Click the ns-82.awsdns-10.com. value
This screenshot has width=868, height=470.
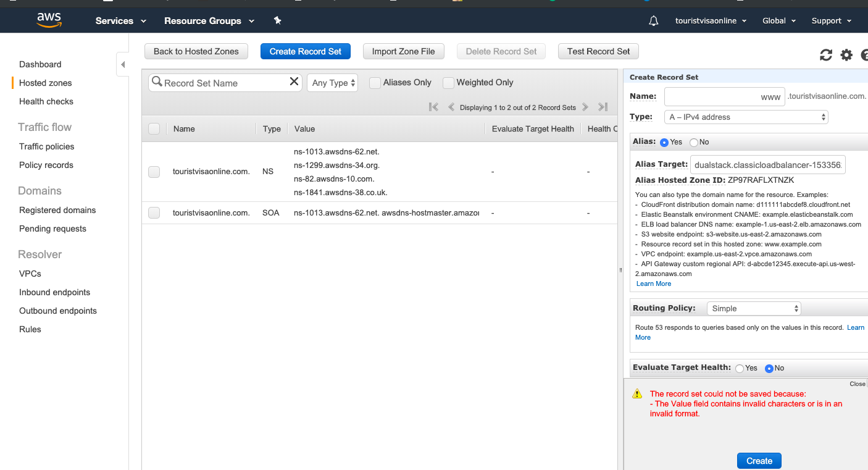coord(334,178)
